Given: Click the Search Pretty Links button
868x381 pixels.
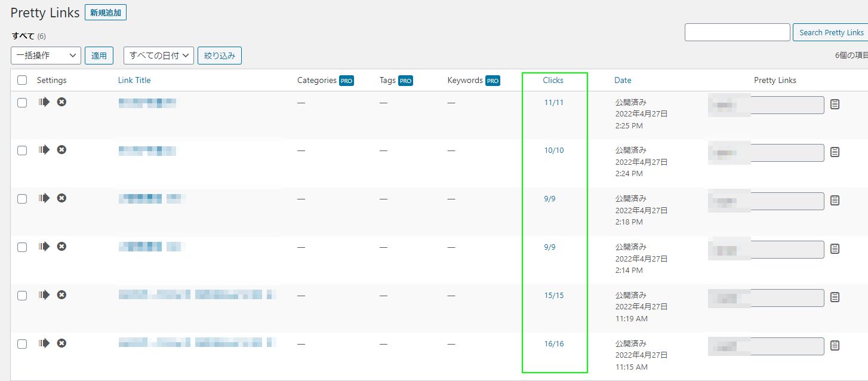Looking at the screenshot, I should pos(831,32).
